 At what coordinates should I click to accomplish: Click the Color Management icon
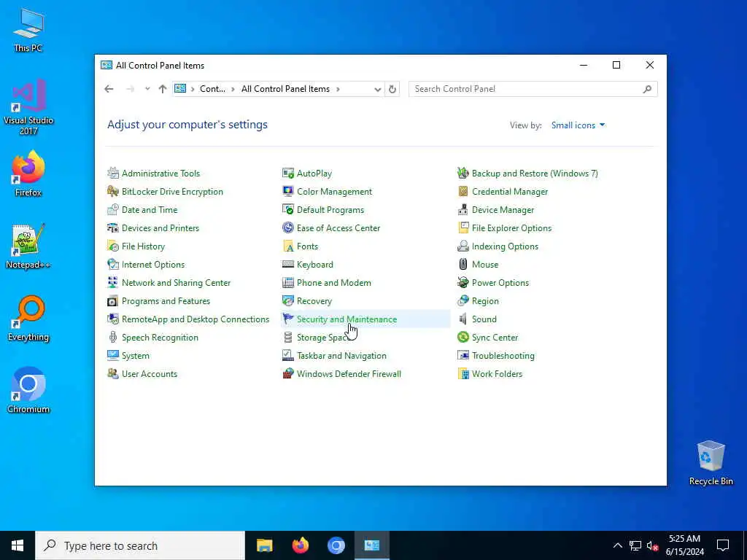(287, 192)
